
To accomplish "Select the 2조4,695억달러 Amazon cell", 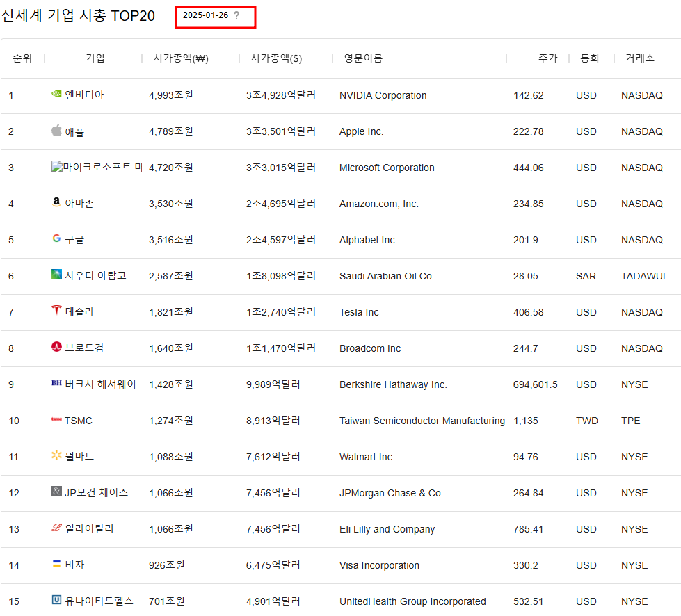I will pyautogui.click(x=280, y=204).
